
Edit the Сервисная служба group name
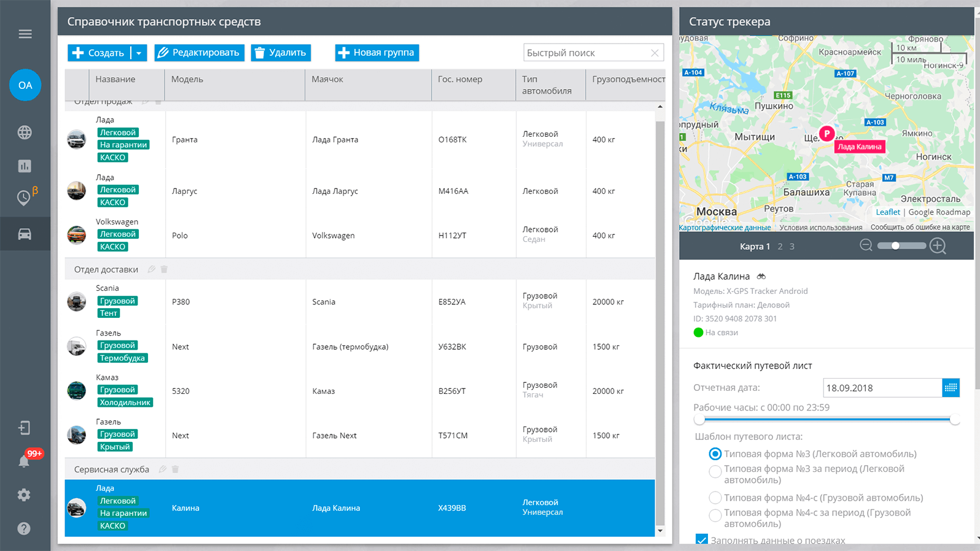(163, 469)
